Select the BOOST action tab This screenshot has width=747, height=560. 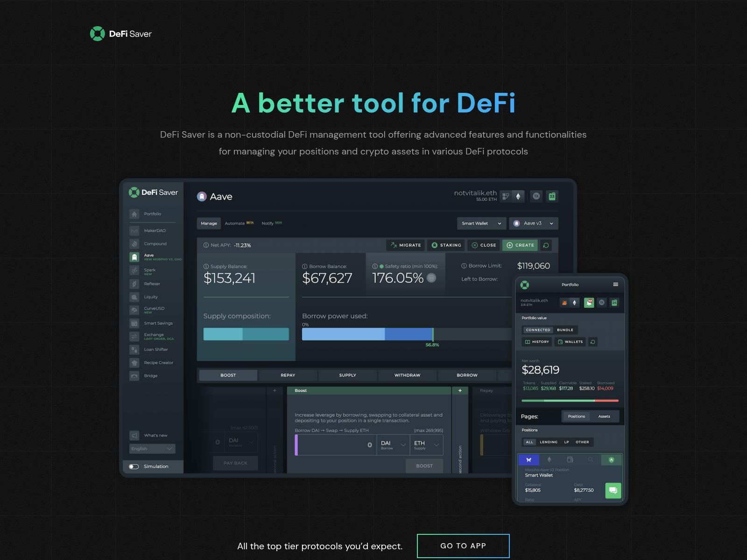(x=228, y=375)
